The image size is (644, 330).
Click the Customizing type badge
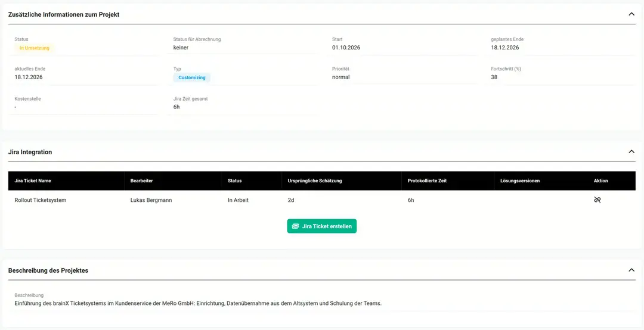click(192, 77)
